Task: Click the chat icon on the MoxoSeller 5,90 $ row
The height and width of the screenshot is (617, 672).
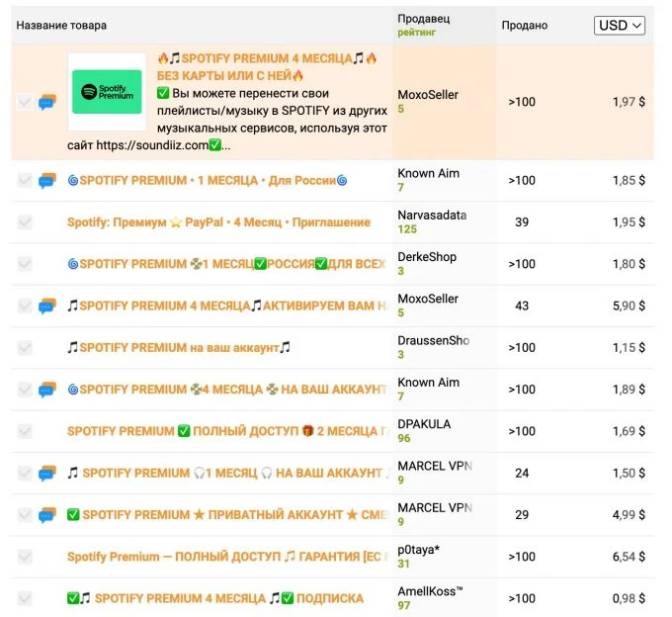Action: tap(47, 307)
